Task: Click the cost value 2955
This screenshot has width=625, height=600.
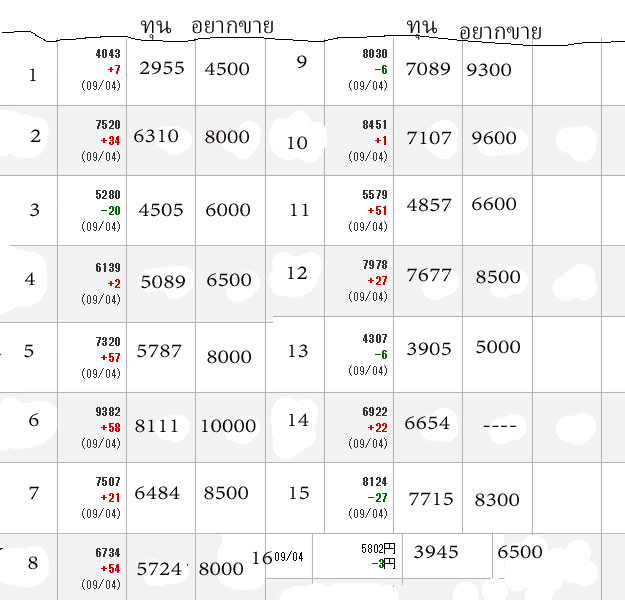Action: [161, 68]
